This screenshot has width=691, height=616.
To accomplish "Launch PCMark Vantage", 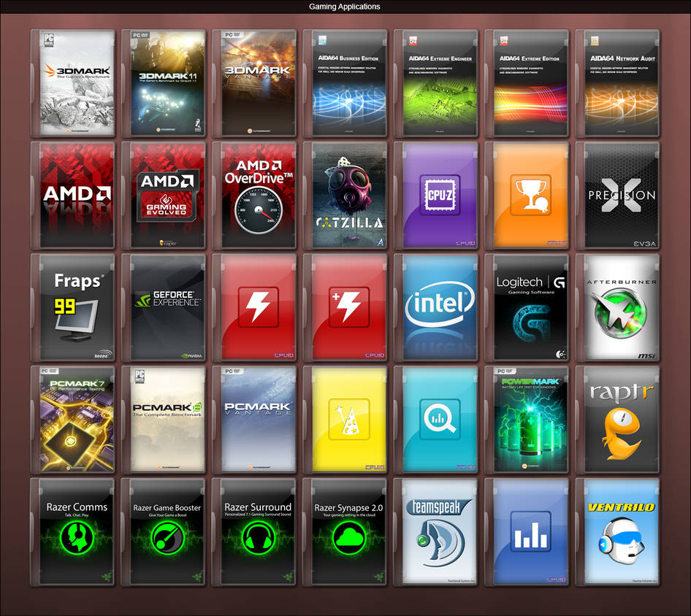I will click(x=256, y=420).
